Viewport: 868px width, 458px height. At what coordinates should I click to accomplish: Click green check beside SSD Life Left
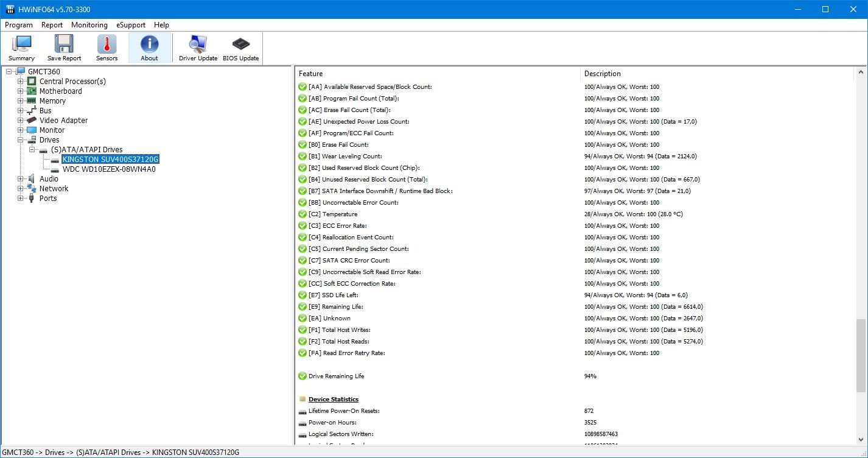coord(303,295)
